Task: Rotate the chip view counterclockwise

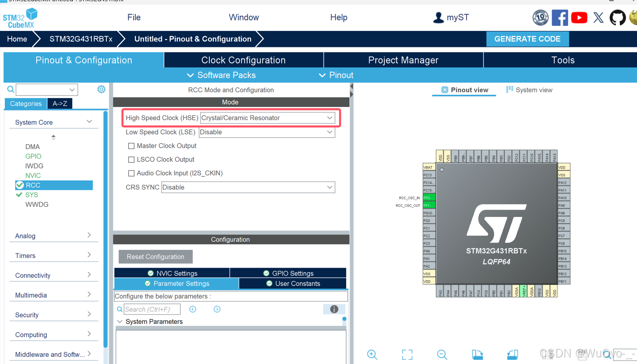Action: (x=513, y=355)
